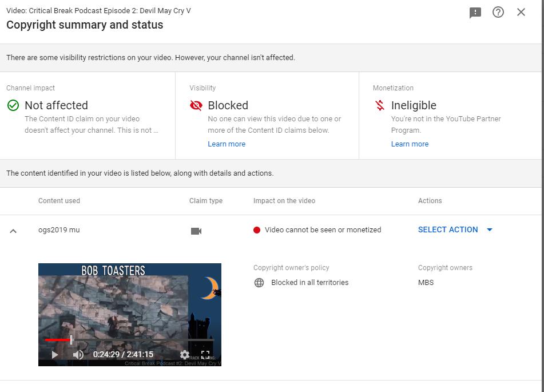Mute the video preview volume
Viewport: 544px width, 392px height.
point(78,354)
